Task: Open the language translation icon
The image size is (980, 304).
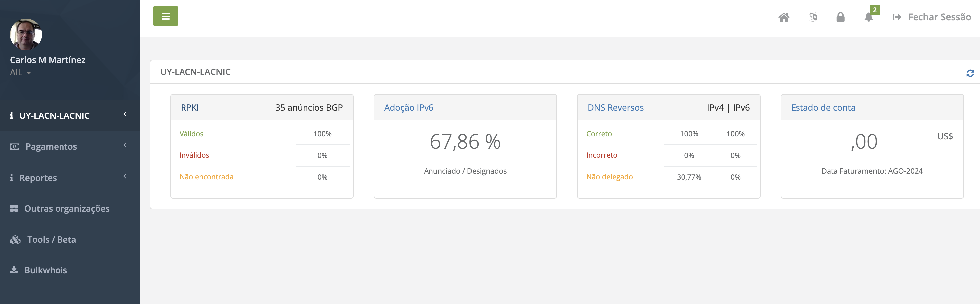Action: (x=812, y=17)
